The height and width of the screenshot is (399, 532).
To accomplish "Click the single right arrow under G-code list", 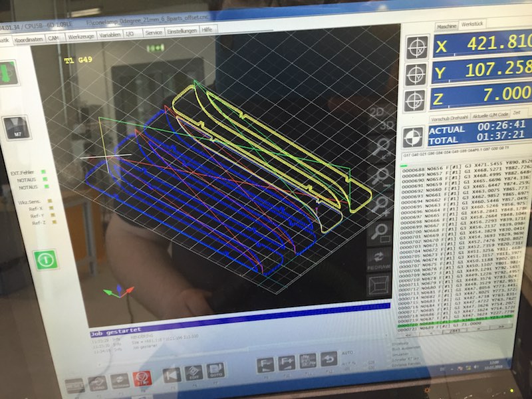I will point(479,329).
